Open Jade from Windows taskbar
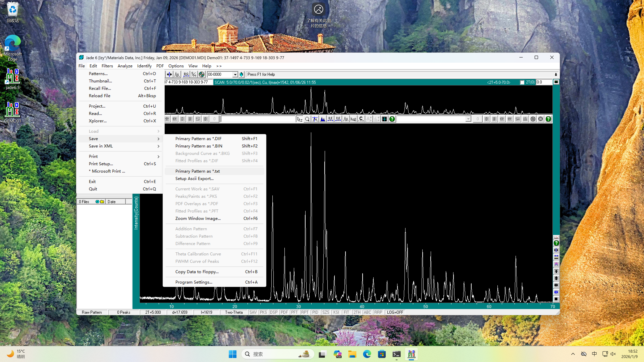Screen dimensions: 644x362 [411, 354]
